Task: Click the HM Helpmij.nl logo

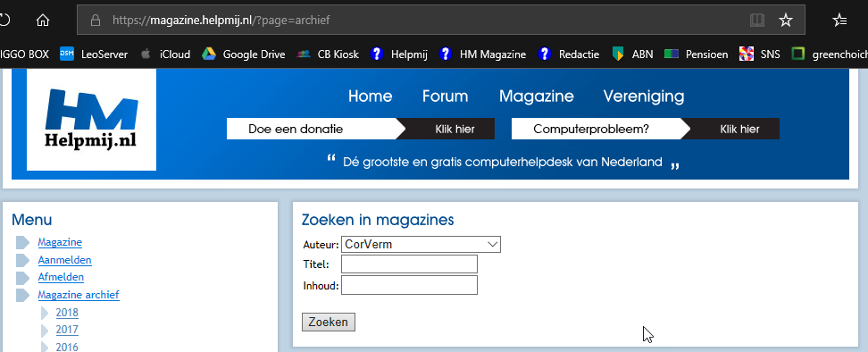Action: 91,120
